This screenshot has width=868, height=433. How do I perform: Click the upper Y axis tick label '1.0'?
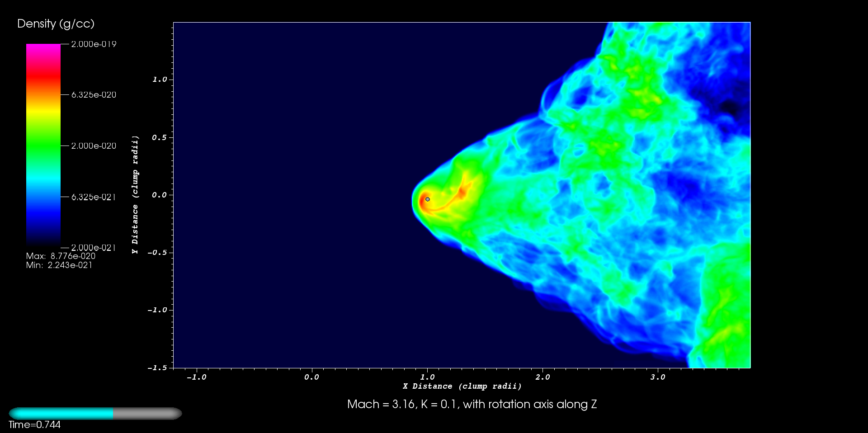point(159,80)
